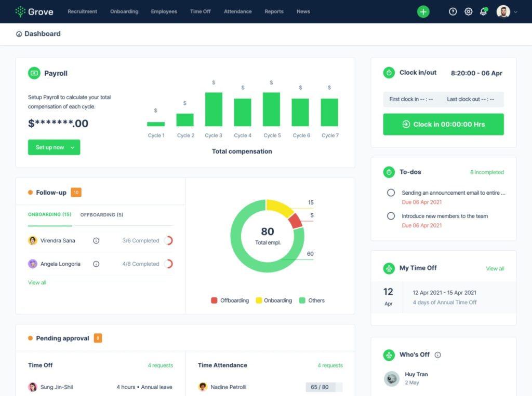The image size is (532, 396).
Task: Click the Pending approval count badge
Action: click(98, 338)
